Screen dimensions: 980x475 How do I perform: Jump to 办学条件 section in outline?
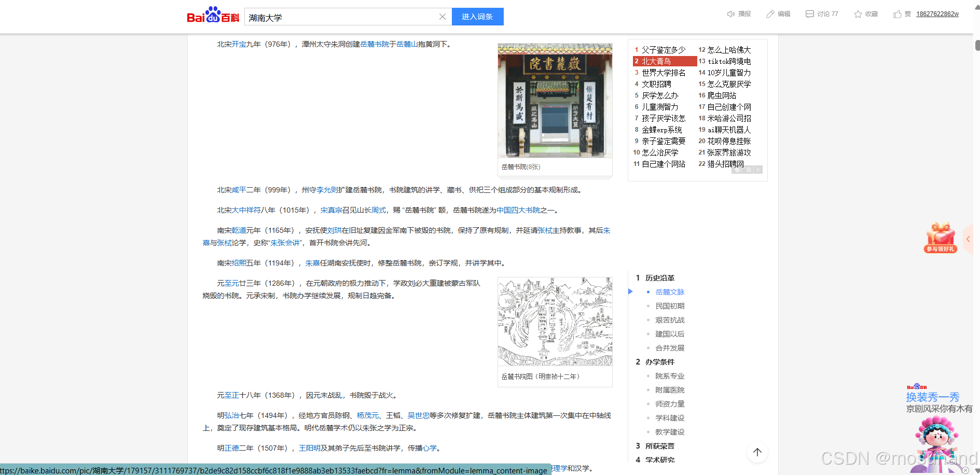(x=659, y=362)
